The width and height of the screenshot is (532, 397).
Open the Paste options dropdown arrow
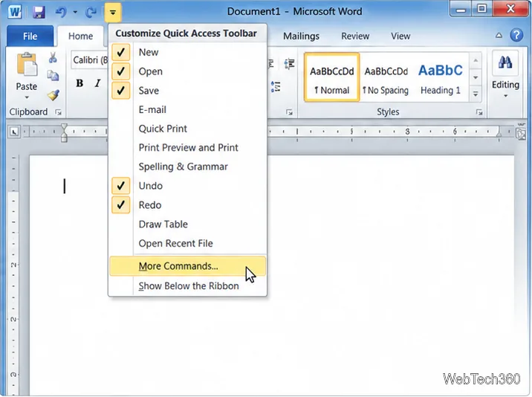pos(27,98)
